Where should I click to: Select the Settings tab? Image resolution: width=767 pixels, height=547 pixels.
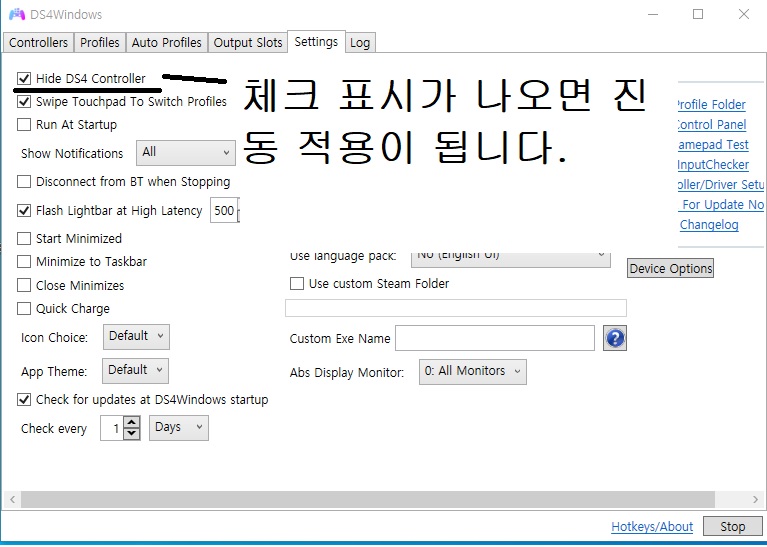pos(316,42)
